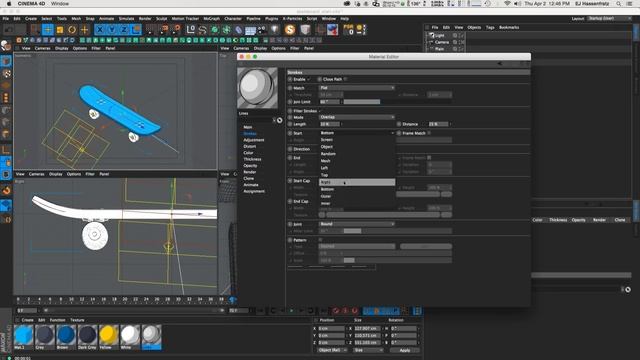The image size is (640, 360).
Task: Click the round icon beside Lines name field
Action: (280, 120)
